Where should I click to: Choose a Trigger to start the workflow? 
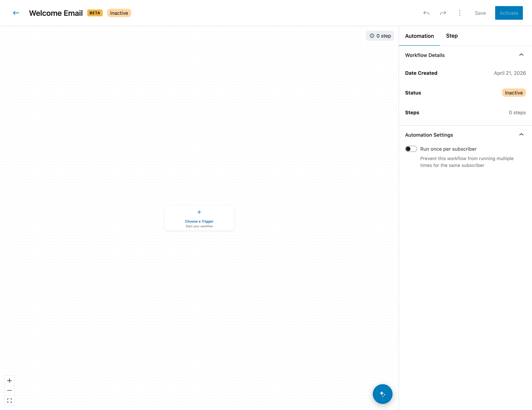tap(199, 218)
